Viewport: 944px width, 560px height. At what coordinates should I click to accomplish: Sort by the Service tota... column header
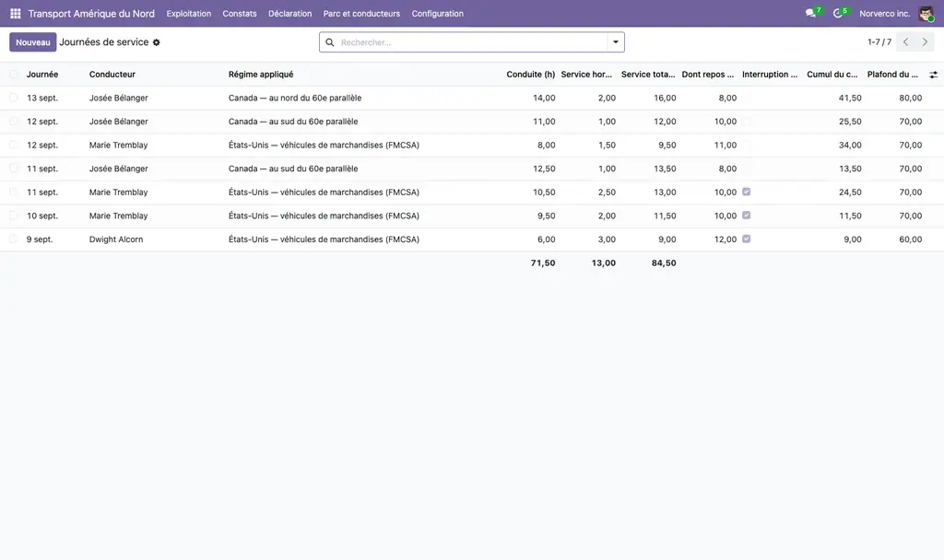point(648,75)
